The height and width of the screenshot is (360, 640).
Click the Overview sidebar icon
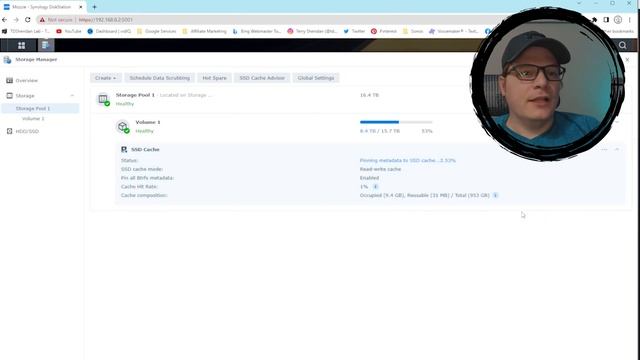pos(9,80)
